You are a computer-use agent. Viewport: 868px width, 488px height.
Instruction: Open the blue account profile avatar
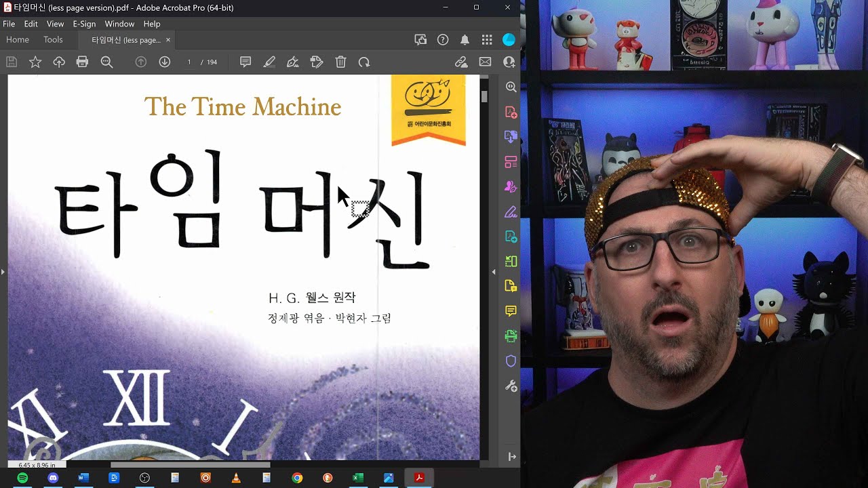click(509, 40)
